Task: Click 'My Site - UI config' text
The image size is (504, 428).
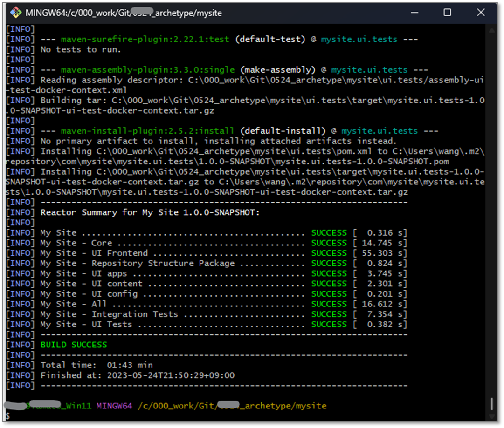Action: 89,294
